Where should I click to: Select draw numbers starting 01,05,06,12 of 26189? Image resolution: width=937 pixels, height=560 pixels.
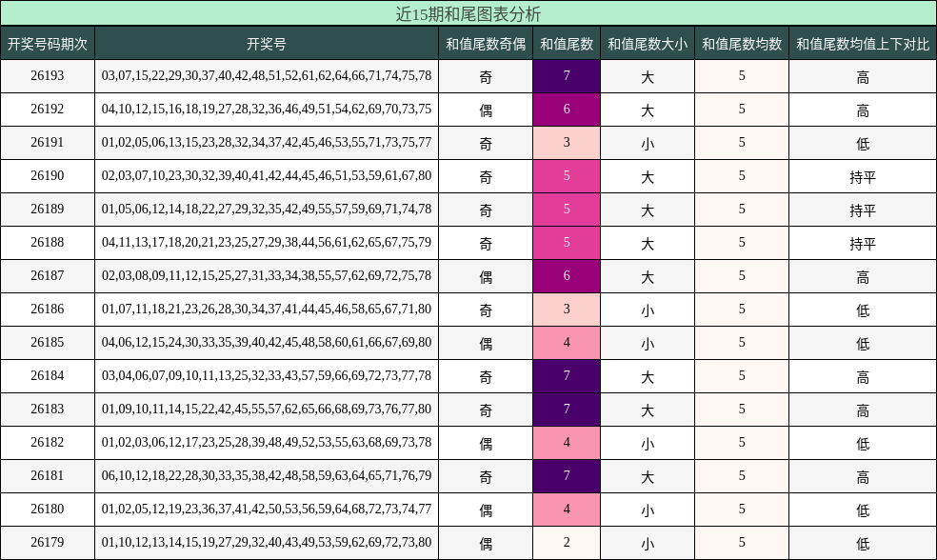tap(267, 210)
